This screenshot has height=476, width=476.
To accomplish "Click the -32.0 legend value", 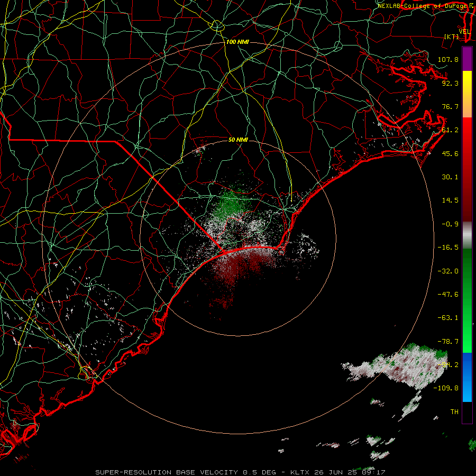I will pos(448,271).
